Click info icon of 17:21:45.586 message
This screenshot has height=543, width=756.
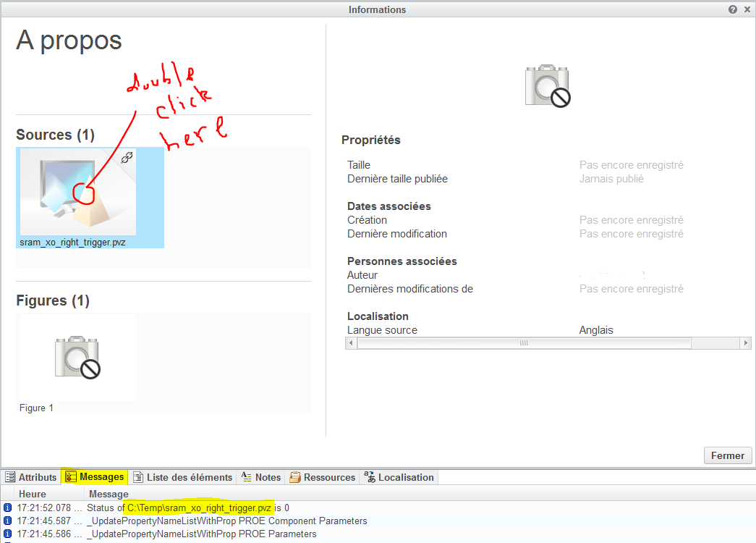coord(7,534)
